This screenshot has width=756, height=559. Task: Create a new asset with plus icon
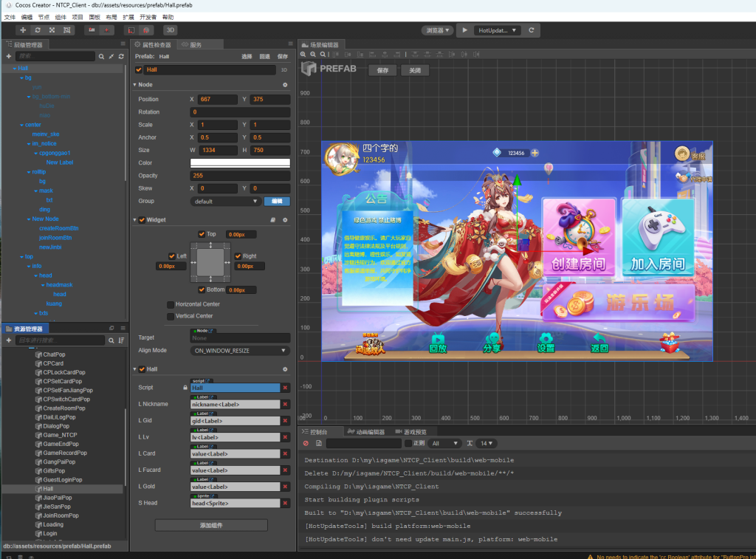coord(9,340)
